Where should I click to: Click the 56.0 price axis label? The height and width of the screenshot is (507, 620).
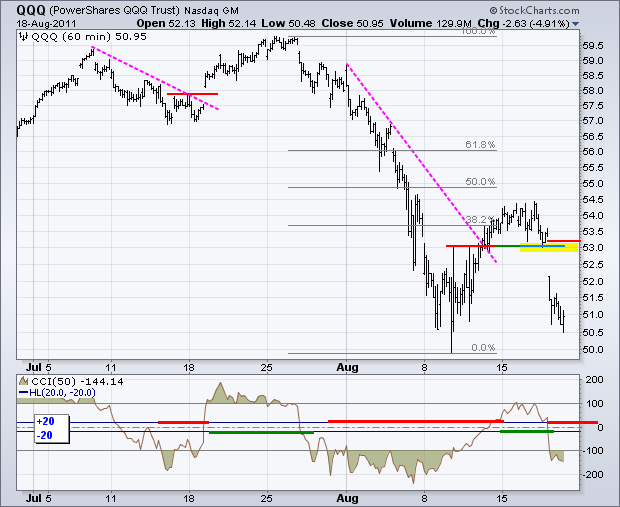593,152
